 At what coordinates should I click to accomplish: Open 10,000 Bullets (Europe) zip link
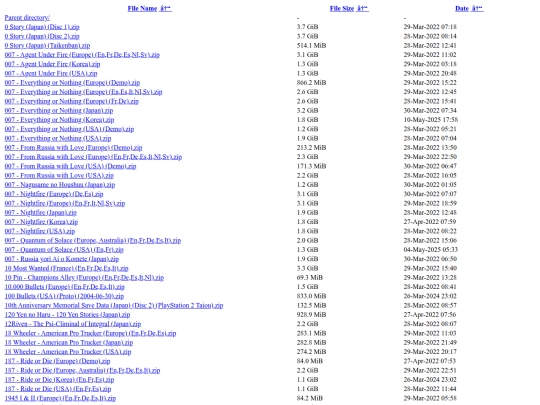(65, 287)
